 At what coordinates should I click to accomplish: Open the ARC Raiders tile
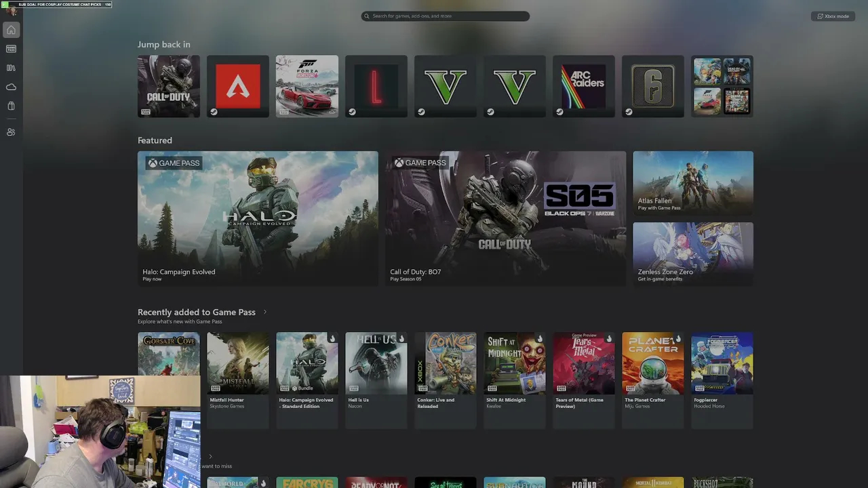[584, 86]
